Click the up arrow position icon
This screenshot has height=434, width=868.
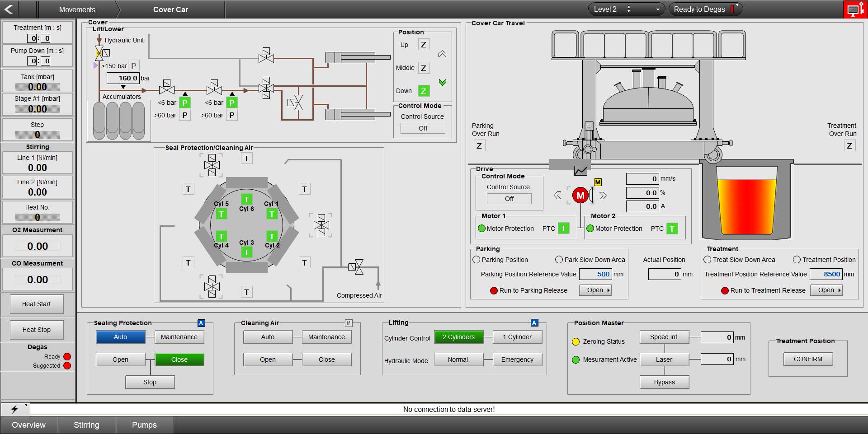[442, 54]
